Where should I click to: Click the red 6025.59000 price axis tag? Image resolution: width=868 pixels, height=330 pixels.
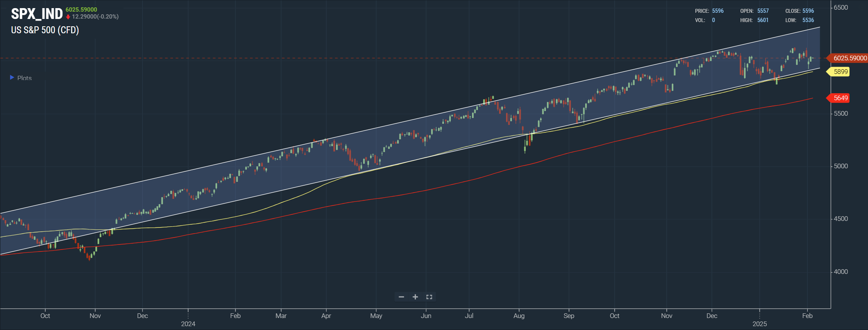click(847, 58)
